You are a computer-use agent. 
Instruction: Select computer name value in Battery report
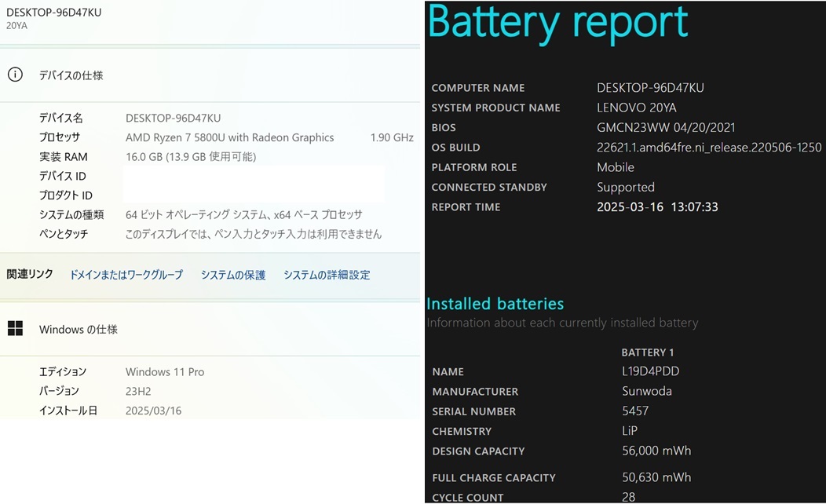pyautogui.click(x=651, y=87)
